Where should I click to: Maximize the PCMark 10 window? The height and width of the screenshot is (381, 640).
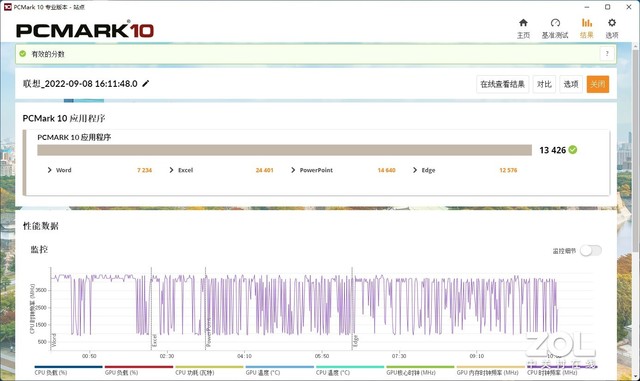tap(607, 7)
